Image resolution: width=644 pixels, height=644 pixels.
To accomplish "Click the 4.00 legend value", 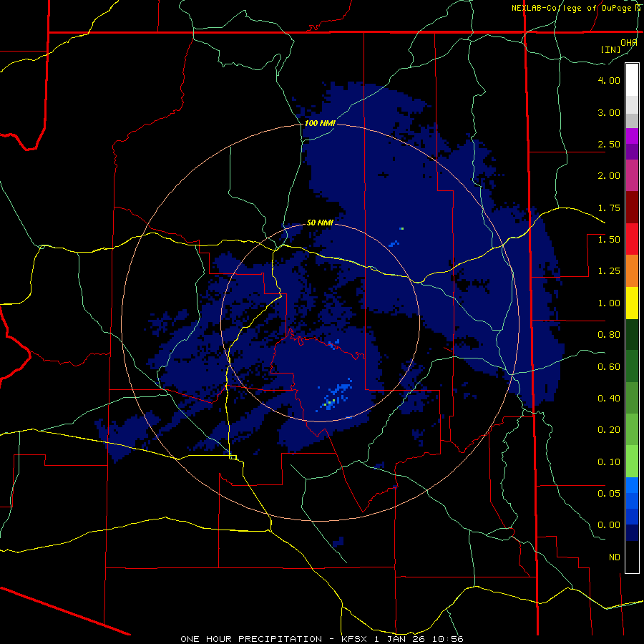I will tap(609, 80).
